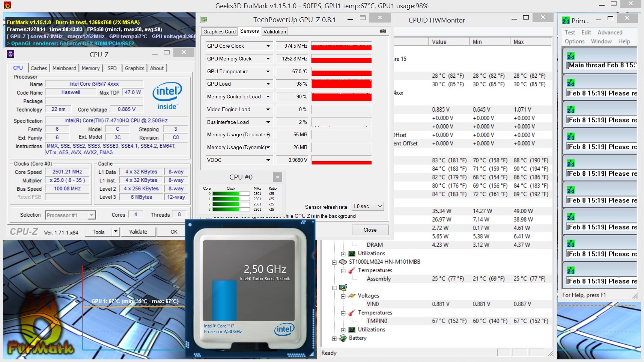644x362 pixels.
Task: Open the About tab in CPU-Z
Action: (x=157, y=68)
